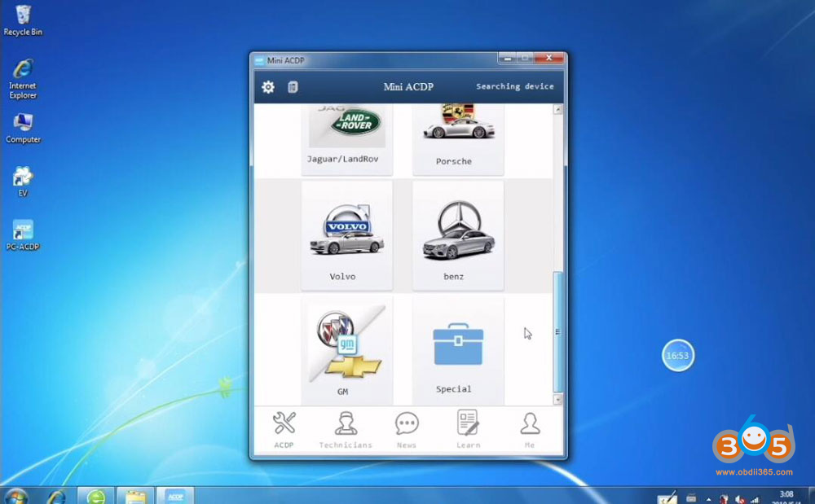Screen dimensions: 815x504
Task: Click the scroll down arrow in vehicle list
Action: (x=558, y=400)
